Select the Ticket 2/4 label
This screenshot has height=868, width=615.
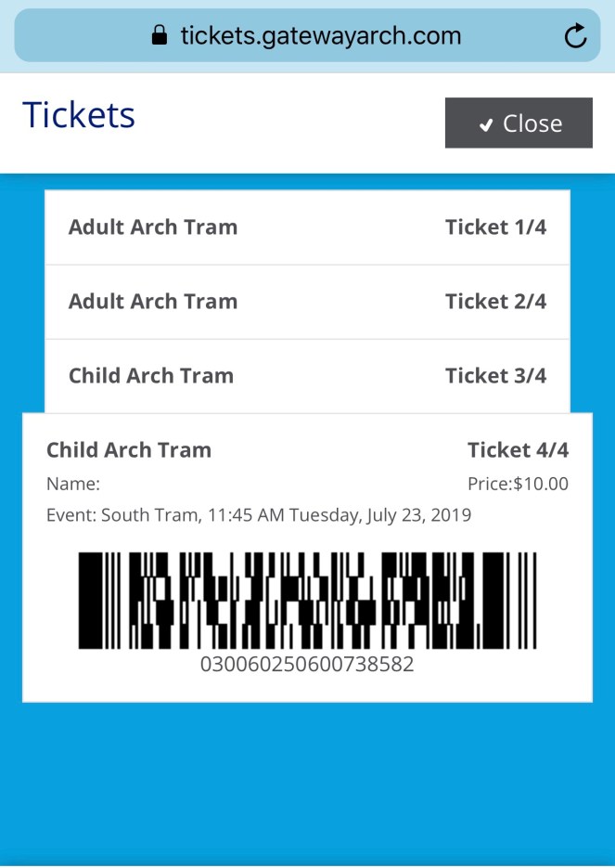(495, 302)
